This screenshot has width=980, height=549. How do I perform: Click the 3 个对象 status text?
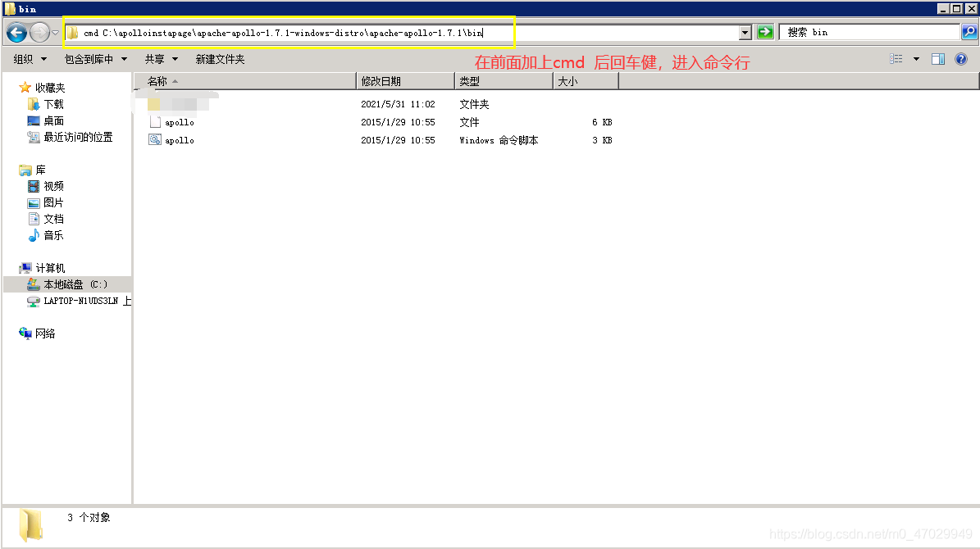(x=89, y=517)
